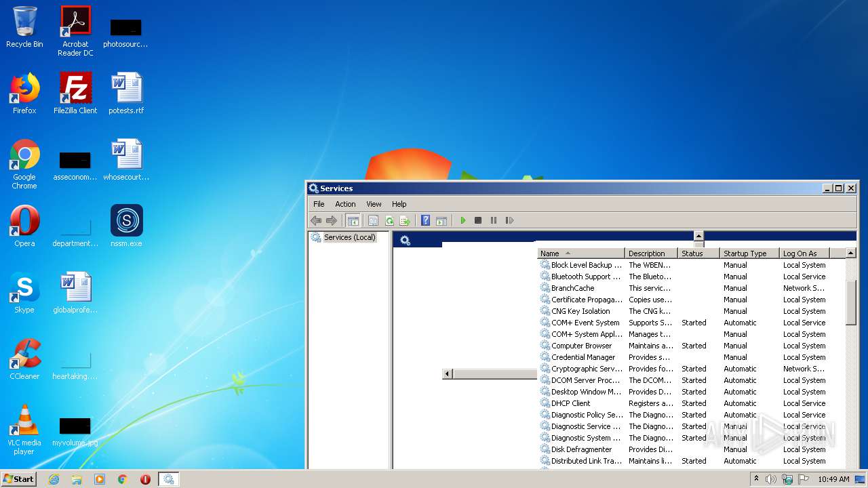
Task: Open Help via the blue question-mark icon
Action: coord(425,220)
